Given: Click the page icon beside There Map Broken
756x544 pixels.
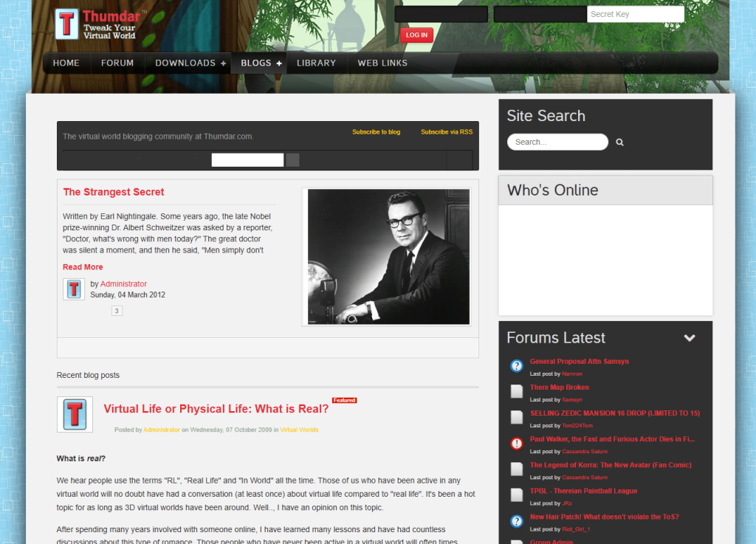Looking at the screenshot, I should pyautogui.click(x=516, y=391).
